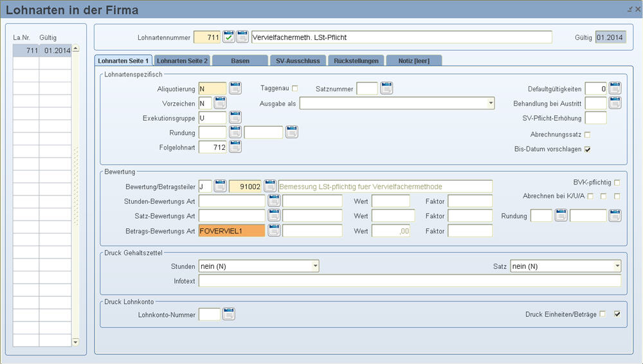Click the Stunden-Bewertungs Faktor field
Screen dimensions: 643x364
470,201
